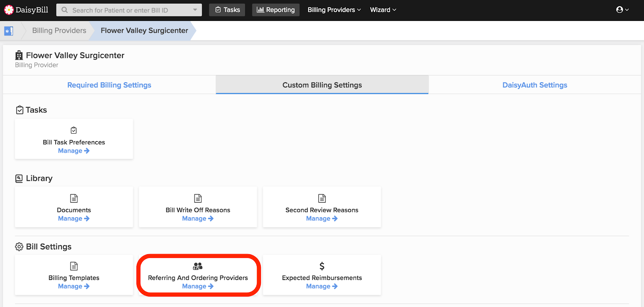
Task: Click the 'Documents' card title
Action: click(74, 210)
